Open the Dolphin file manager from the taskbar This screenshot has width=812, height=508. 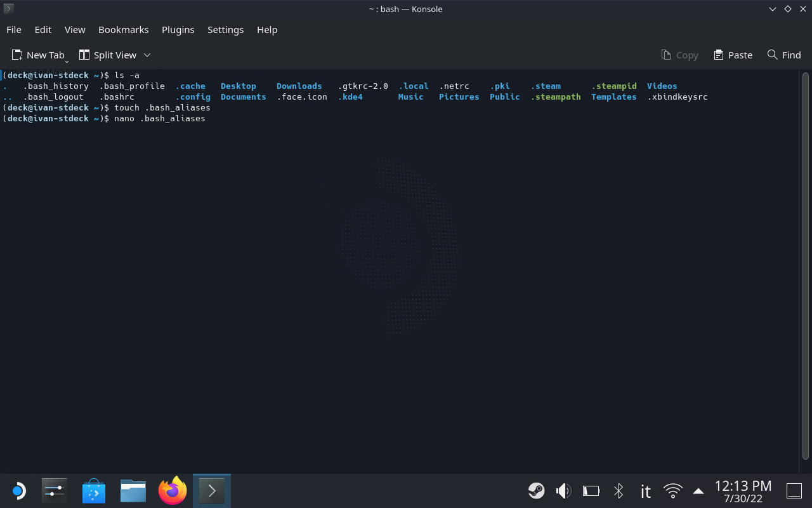[133, 490]
